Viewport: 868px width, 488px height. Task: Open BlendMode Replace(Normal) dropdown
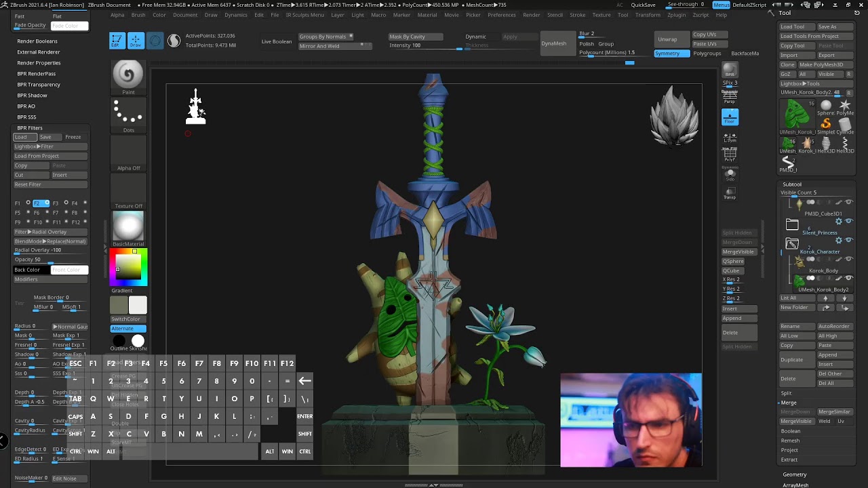coord(51,241)
